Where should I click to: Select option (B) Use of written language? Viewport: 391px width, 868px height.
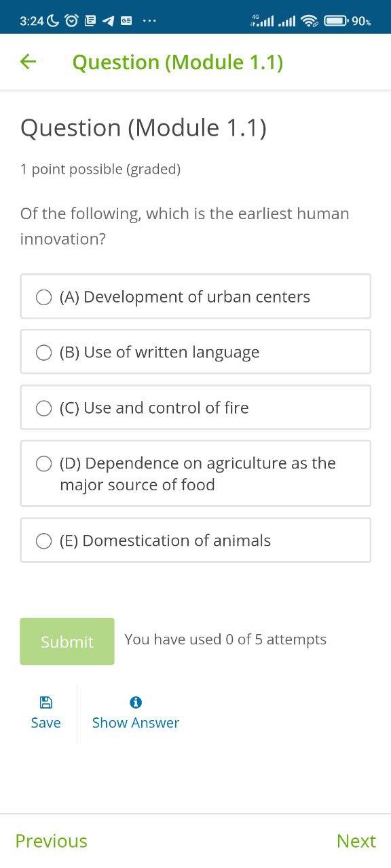(195, 352)
